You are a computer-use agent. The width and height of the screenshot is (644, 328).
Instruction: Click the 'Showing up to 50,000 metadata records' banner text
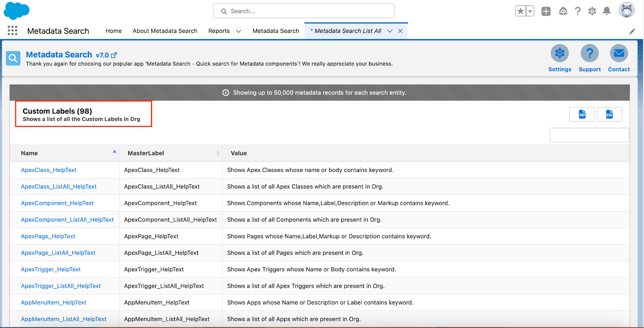(320, 93)
